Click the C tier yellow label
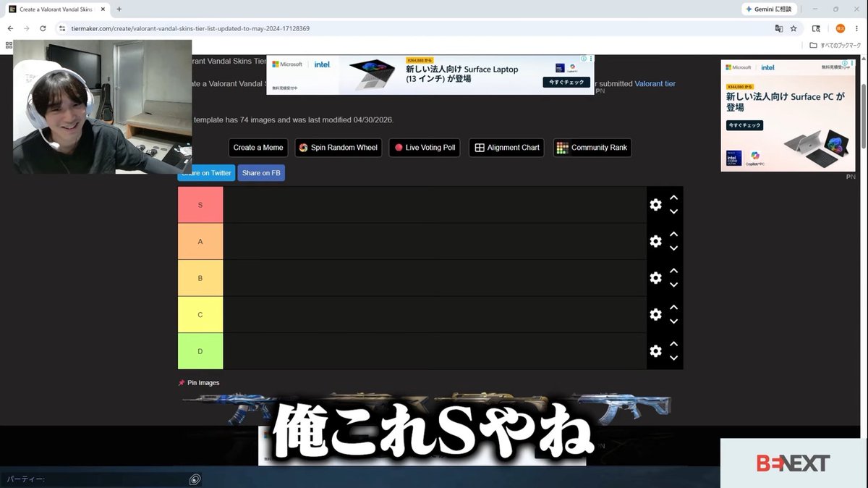The image size is (868, 488). point(200,314)
